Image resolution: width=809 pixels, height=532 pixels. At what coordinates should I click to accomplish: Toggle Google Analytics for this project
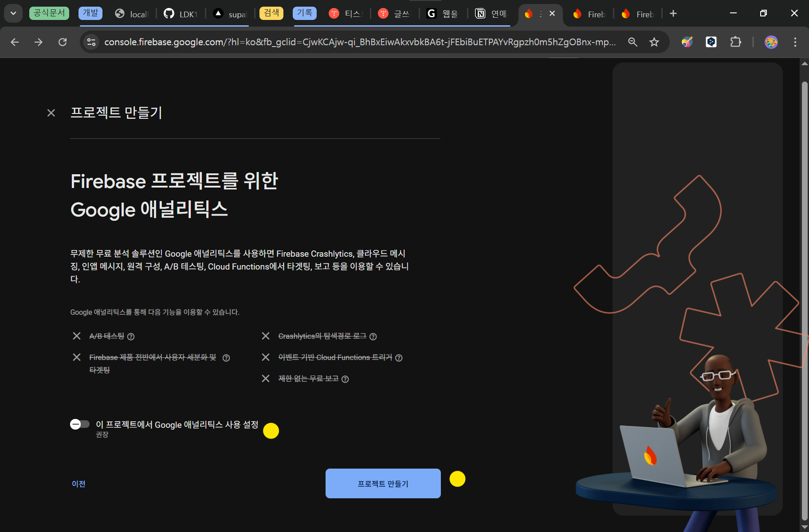click(x=80, y=424)
